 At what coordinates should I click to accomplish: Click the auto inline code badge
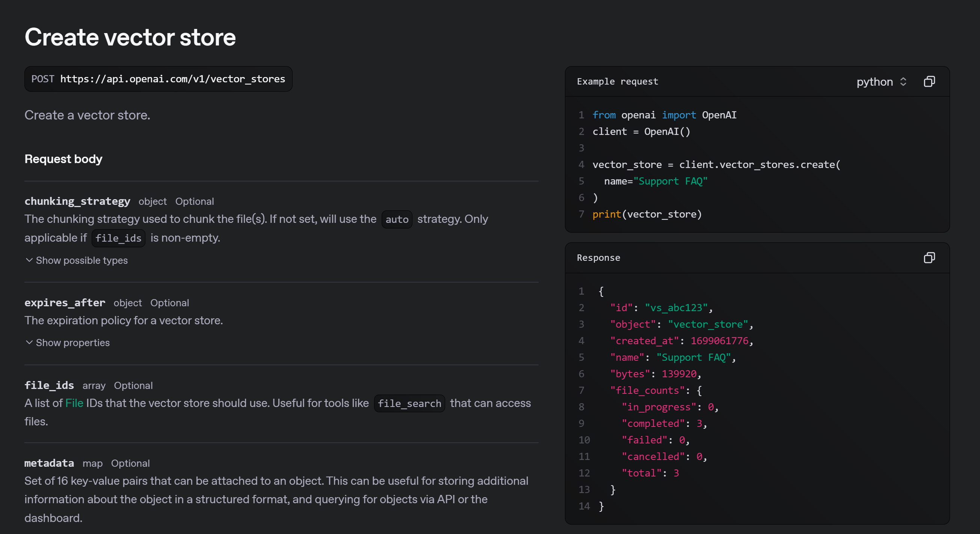(x=397, y=219)
